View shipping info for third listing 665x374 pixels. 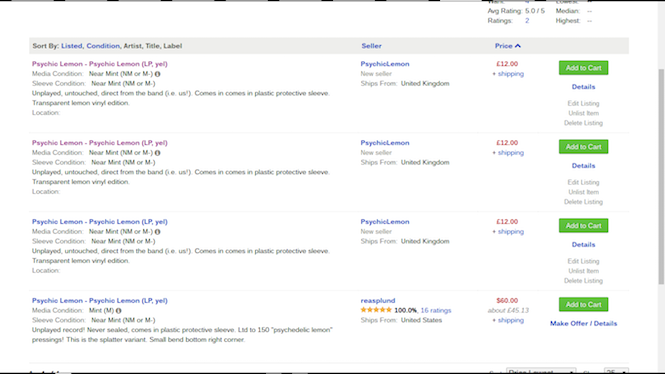point(511,232)
